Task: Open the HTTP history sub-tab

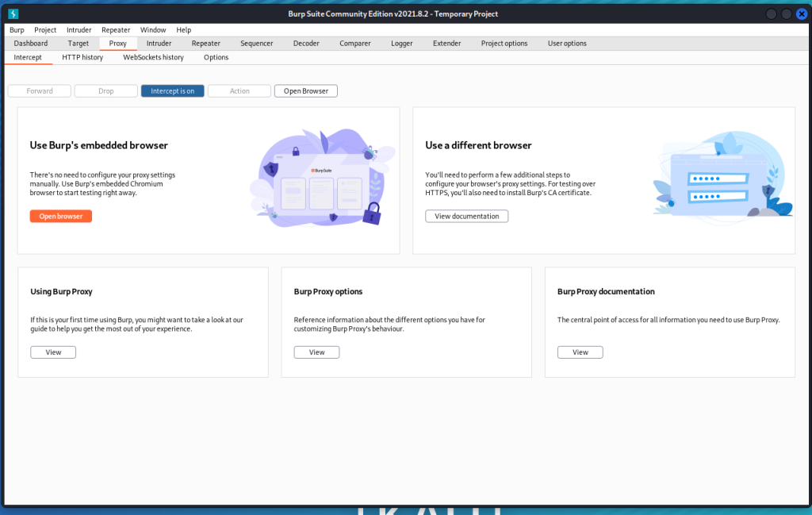Action: [x=82, y=56]
